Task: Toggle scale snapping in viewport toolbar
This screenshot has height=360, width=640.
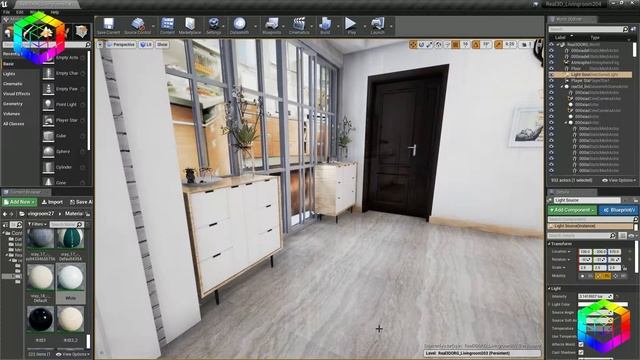Action: (498, 44)
